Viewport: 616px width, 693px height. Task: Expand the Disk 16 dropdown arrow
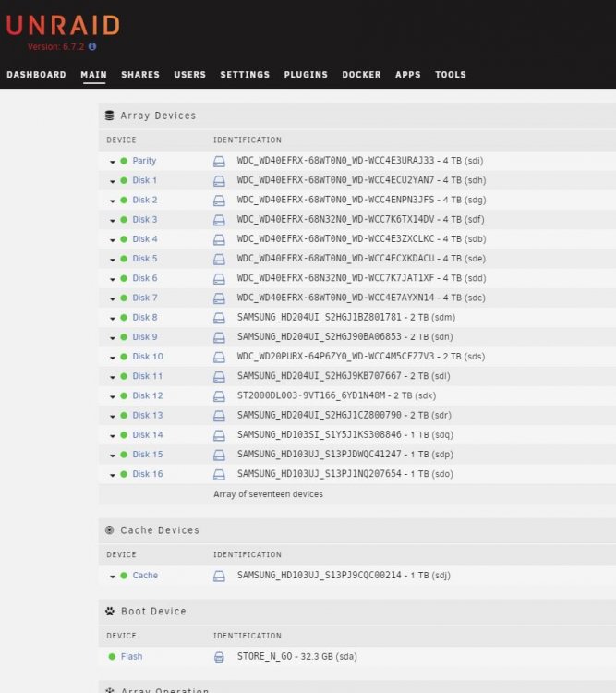click(113, 476)
